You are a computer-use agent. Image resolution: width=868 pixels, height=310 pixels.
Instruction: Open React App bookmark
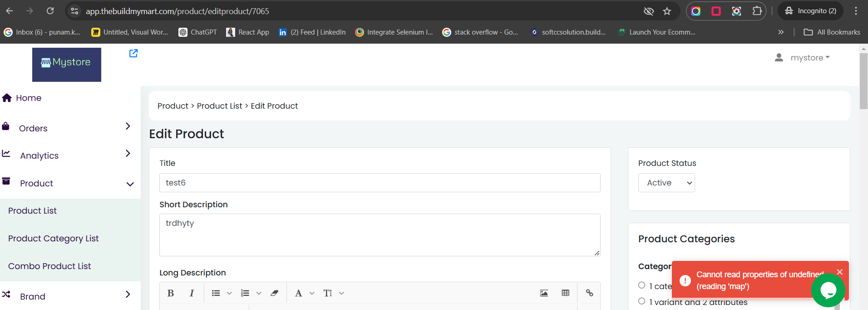pos(248,32)
